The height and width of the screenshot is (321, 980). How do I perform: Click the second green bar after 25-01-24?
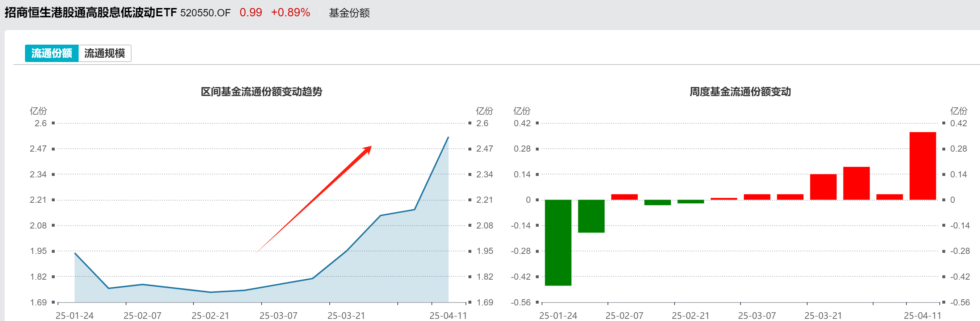(591, 216)
